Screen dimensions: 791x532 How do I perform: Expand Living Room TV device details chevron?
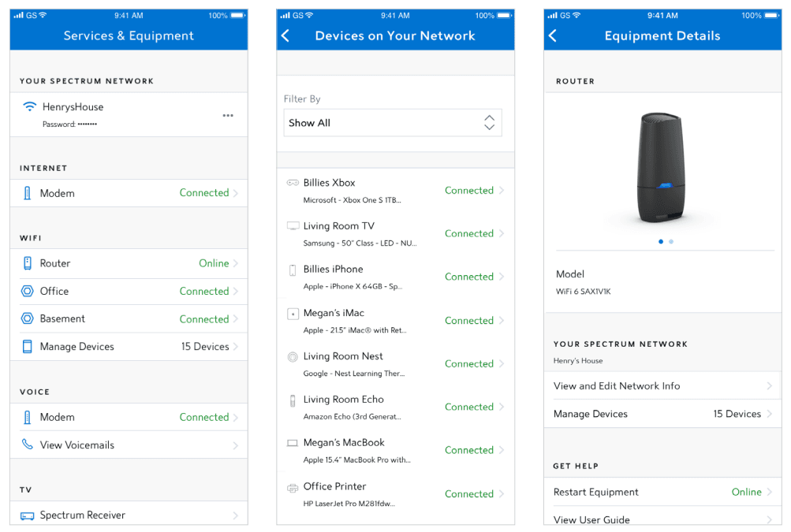502,234
